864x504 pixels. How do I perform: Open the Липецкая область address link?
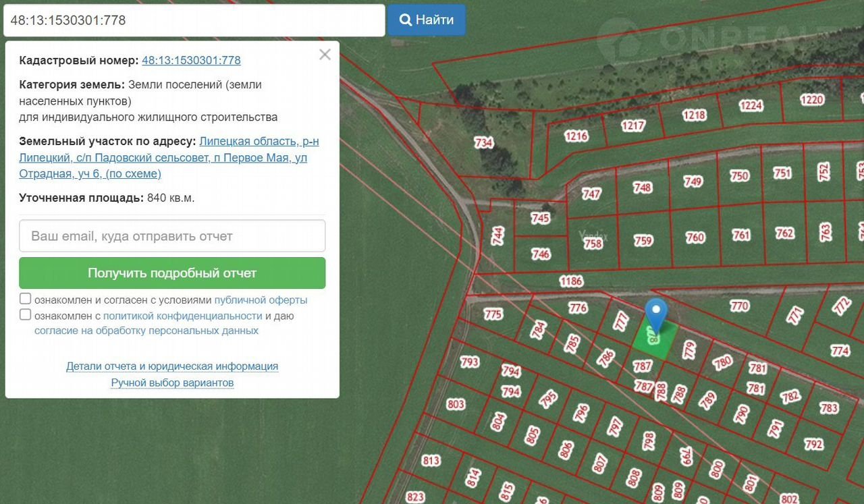click(259, 141)
